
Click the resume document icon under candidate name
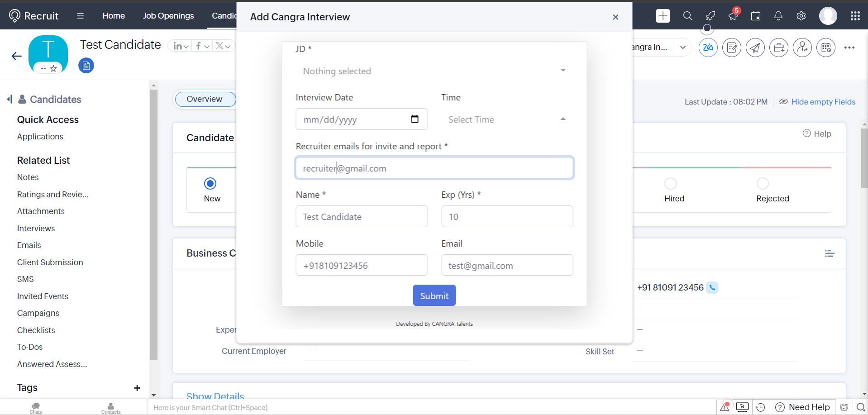point(86,66)
